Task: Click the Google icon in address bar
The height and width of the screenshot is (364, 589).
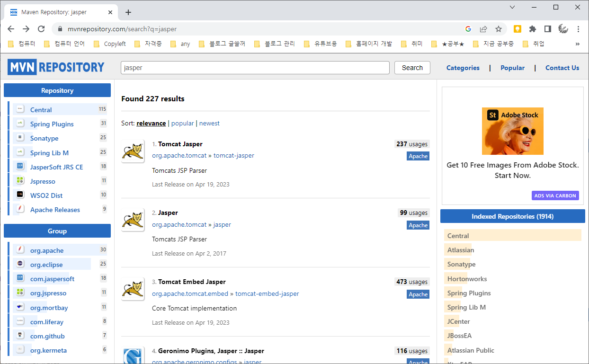Action: (468, 29)
